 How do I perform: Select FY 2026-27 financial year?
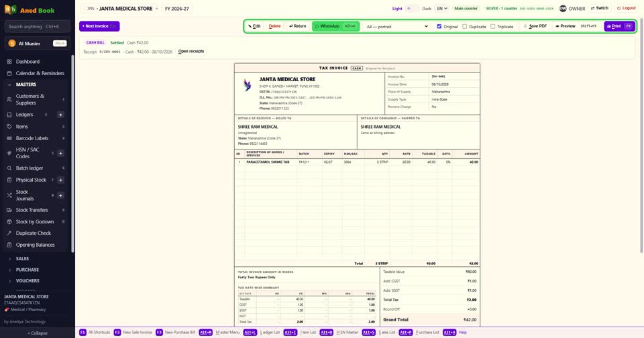coord(177,8)
